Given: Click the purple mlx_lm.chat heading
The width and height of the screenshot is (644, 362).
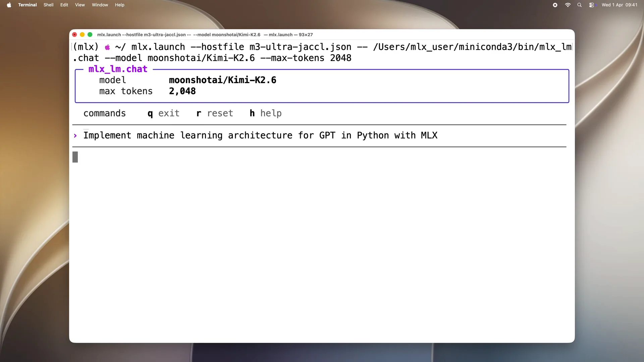Looking at the screenshot, I should [118, 69].
